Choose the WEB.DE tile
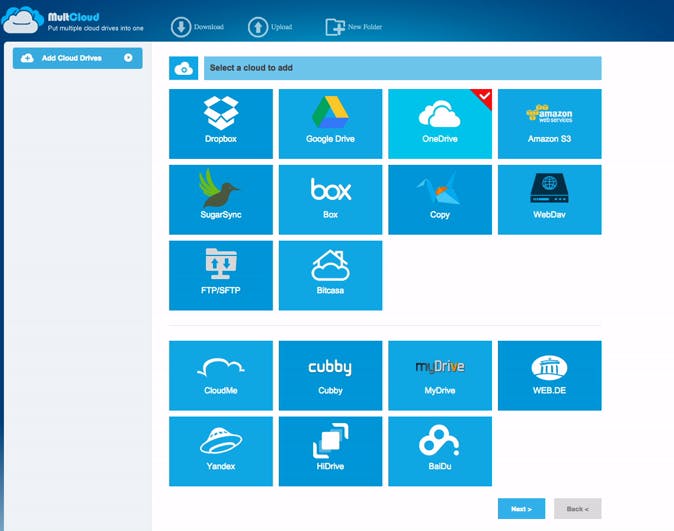This screenshot has height=531, width=674. click(x=549, y=375)
